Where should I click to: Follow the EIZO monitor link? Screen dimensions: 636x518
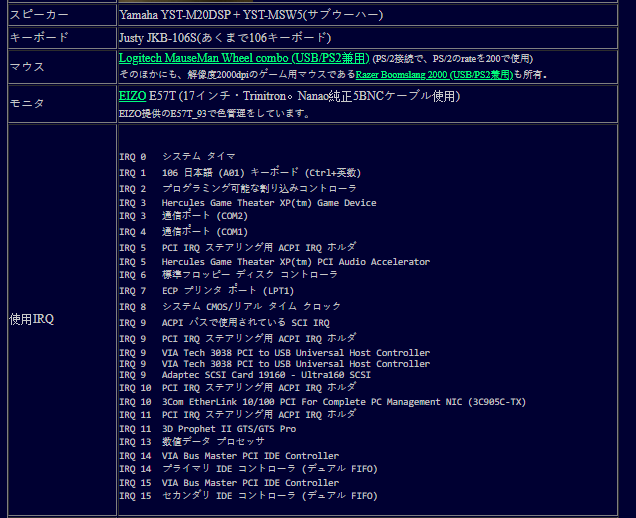coord(133,96)
